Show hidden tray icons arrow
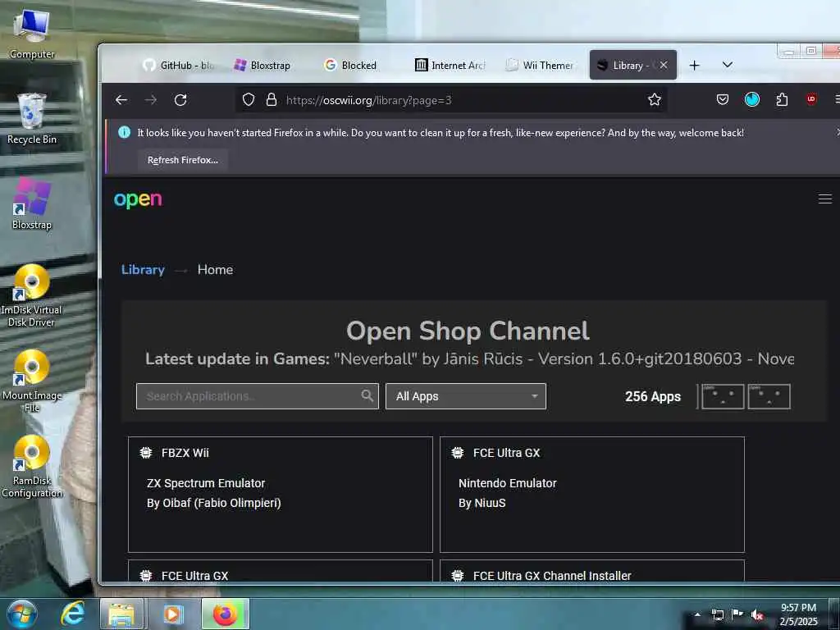 [697, 614]
